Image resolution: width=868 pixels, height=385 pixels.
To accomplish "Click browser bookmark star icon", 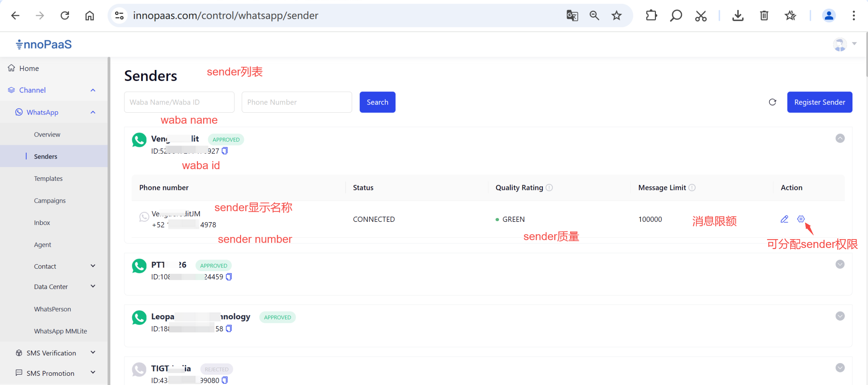I will click(x=616, y=16).
